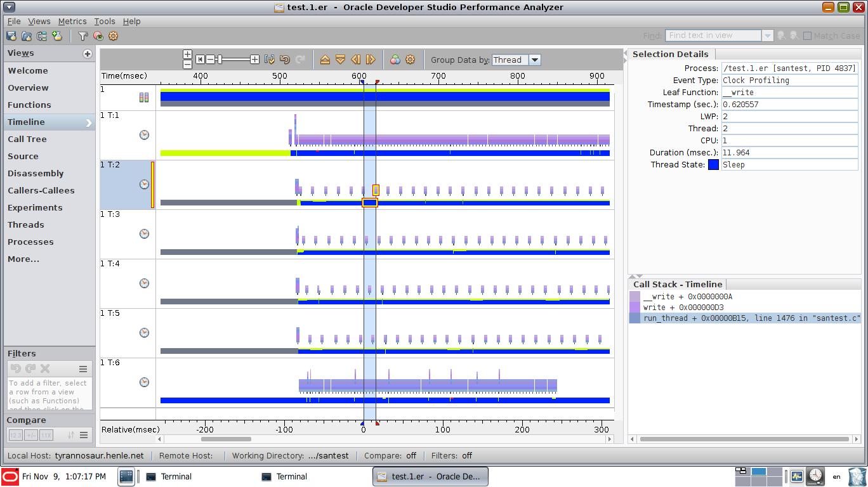Click the Find text in view field
This screenshot has width=868, height=487.
[x=713, y=36]
